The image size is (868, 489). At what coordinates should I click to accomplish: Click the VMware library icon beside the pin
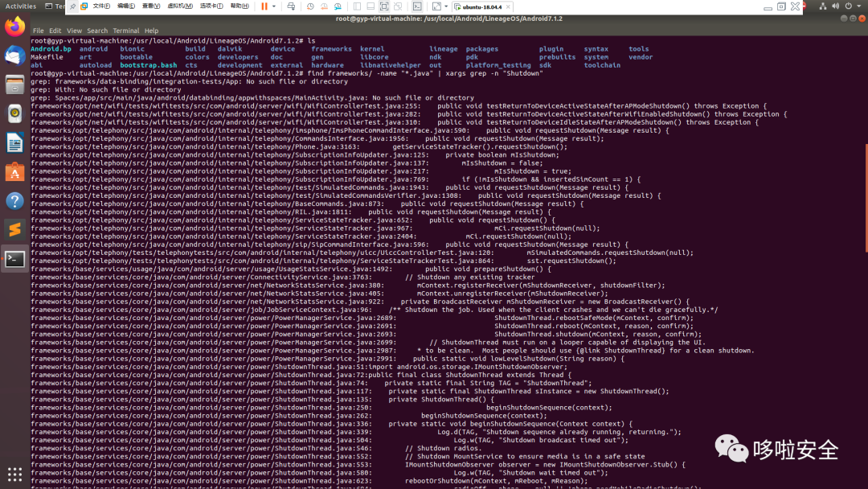point(84,6)
